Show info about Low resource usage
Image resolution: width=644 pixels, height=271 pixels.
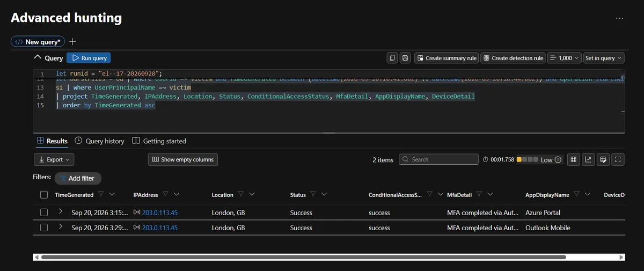pos(558,159)
